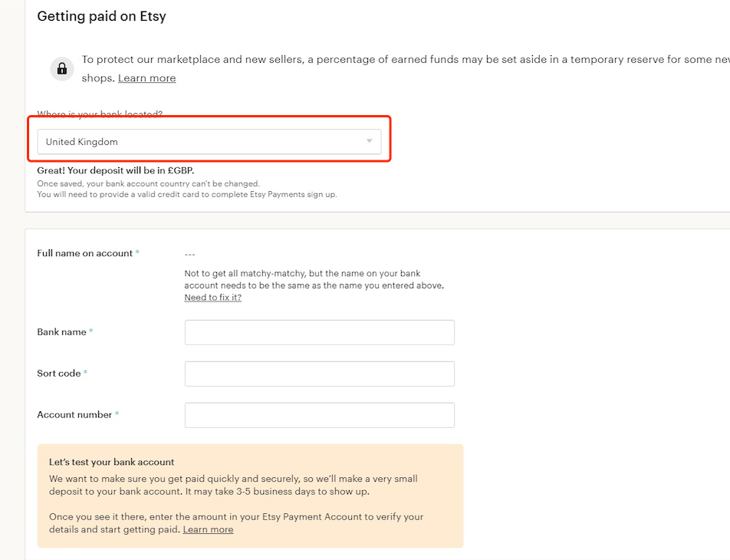This screenshot has height=560, width=730.
Task: Open the Learn more link about temporary reserves
Action: [x=146, y=78]
